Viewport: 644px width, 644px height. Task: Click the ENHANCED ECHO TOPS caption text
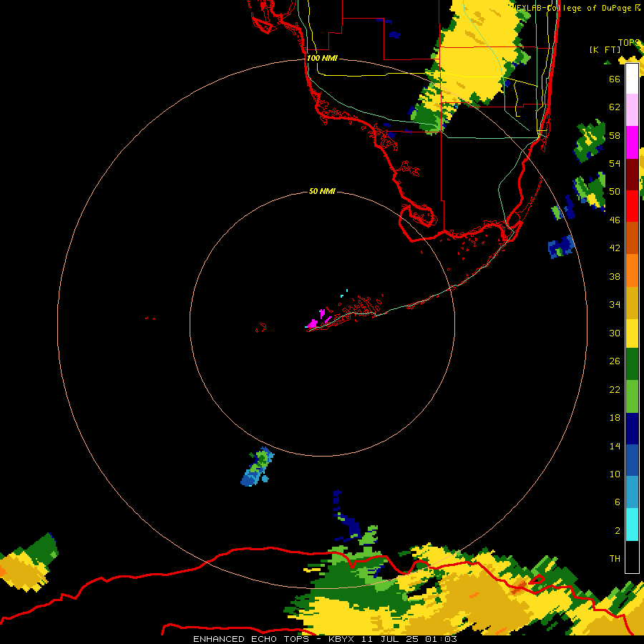[x=251, y=639]
